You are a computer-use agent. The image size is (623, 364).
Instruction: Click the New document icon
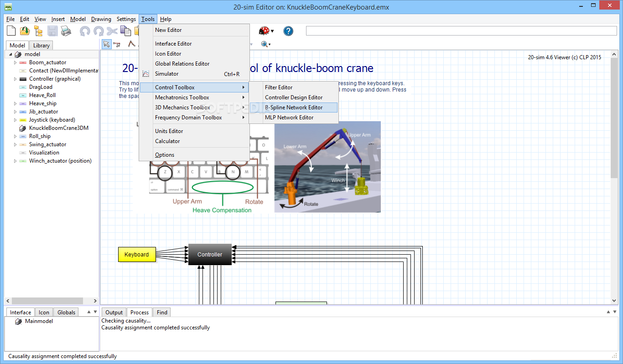coord(11,31)
